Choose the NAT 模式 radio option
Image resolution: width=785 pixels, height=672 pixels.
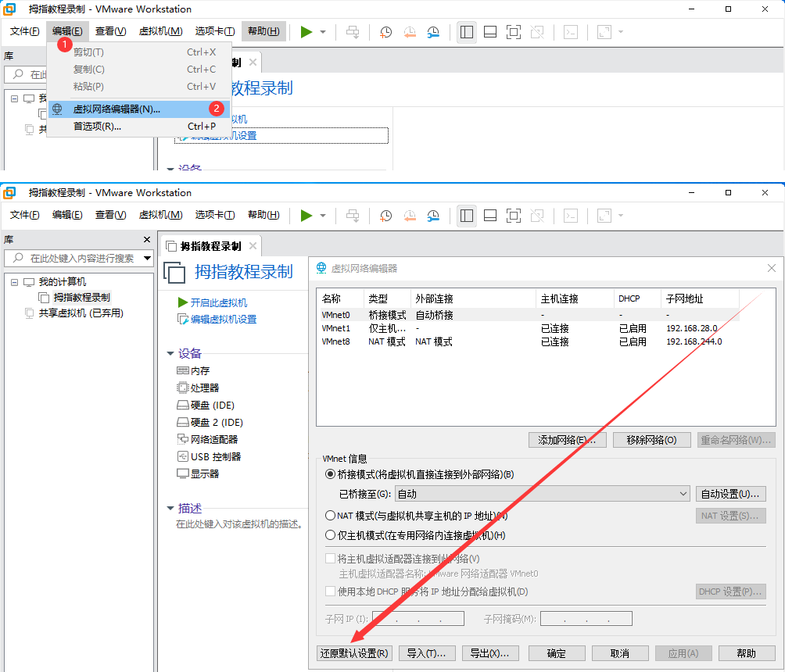tap(330, 516)
